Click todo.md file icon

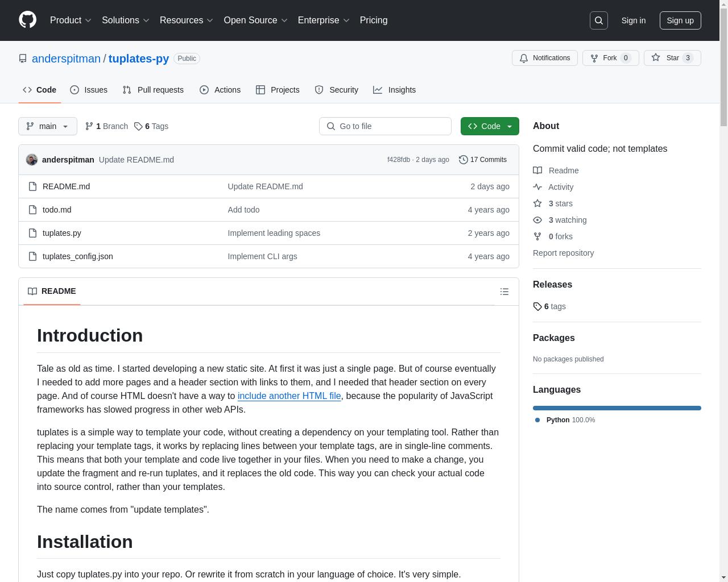[x=33, y=210]
